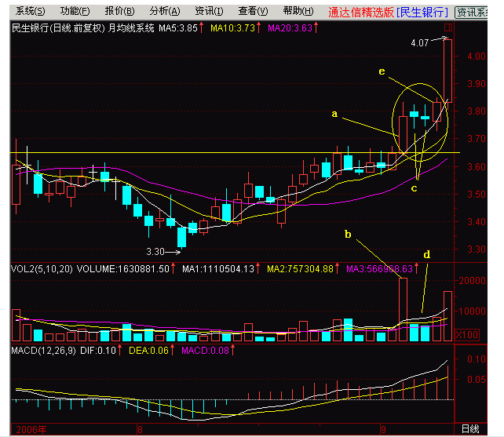Click the 4.07 high price label
Screen dimensions: 504x437
coord(420,43)
